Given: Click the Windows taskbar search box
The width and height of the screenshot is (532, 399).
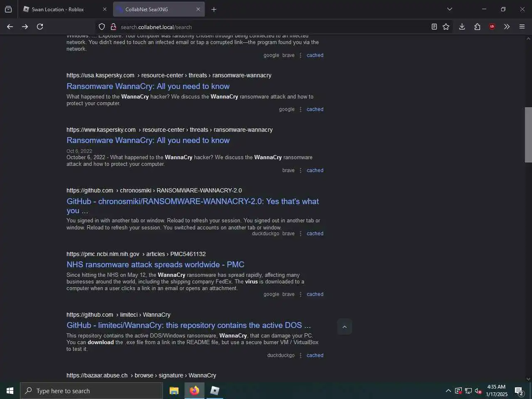Looking at the screenshot, I should pos(91,391).
